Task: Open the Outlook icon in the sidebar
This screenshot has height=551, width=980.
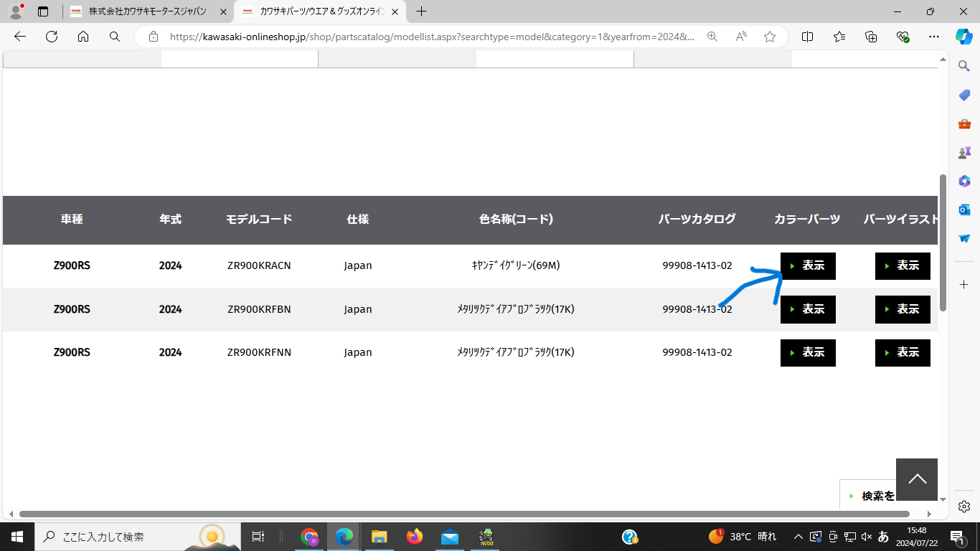Action: [x=964, y=209]
